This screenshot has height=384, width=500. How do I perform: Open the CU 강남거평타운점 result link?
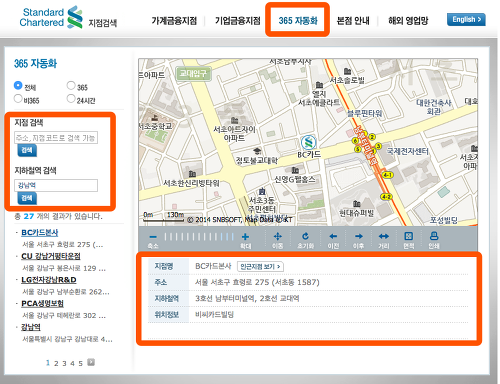(51, 256)
